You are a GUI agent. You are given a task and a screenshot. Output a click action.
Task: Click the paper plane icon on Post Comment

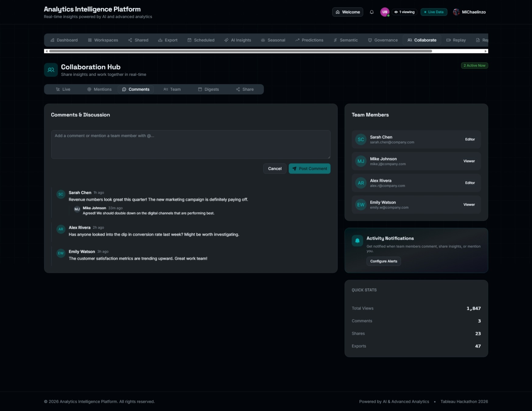[294, 169]
